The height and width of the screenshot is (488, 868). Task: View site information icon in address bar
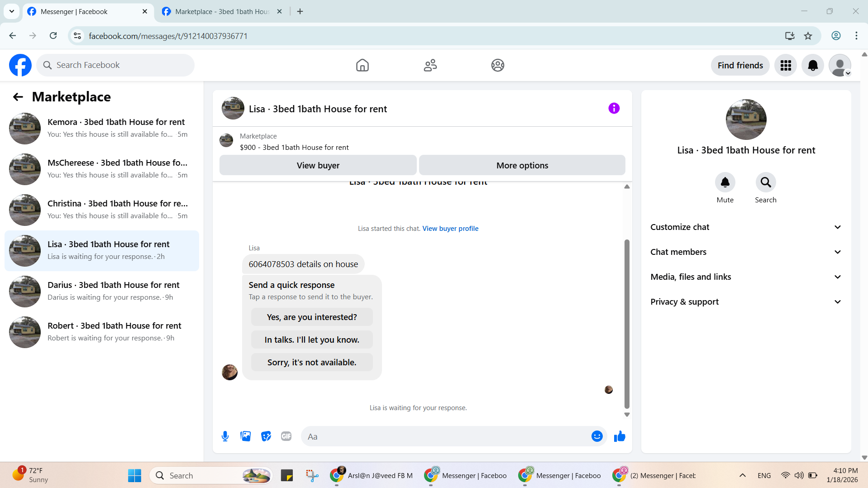(77, 36)
